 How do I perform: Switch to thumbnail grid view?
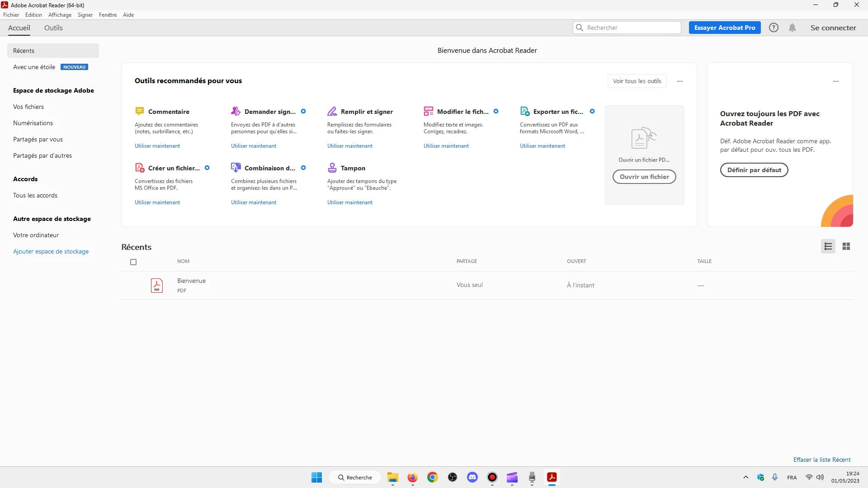tap(846, 246)
